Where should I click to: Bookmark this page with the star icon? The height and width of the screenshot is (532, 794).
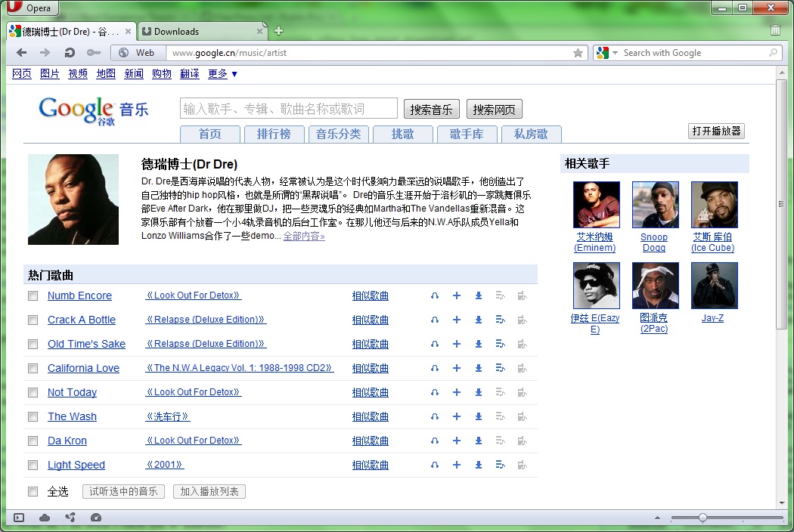(x=578, y=53)
